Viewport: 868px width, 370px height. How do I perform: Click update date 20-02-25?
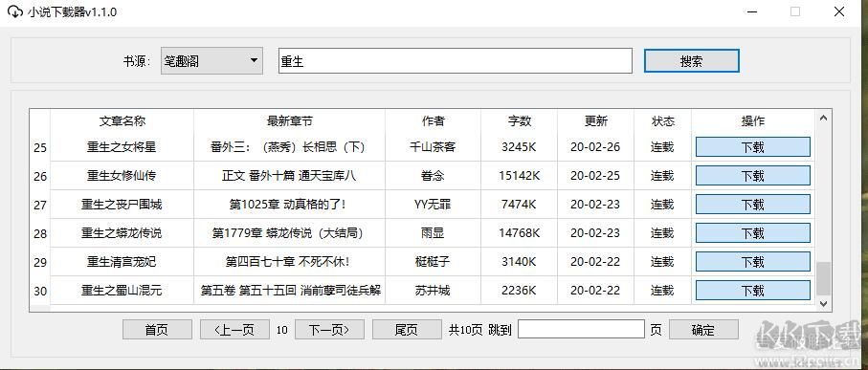coord(595,176)
